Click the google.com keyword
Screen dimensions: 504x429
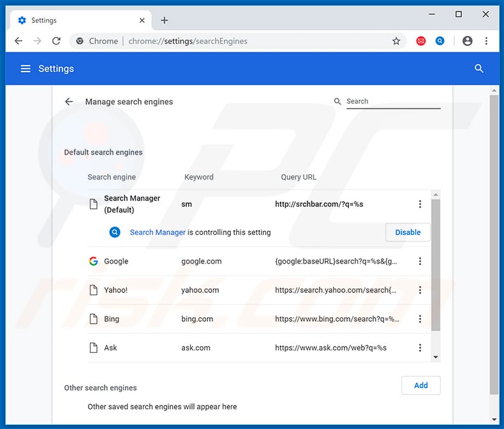201,261
